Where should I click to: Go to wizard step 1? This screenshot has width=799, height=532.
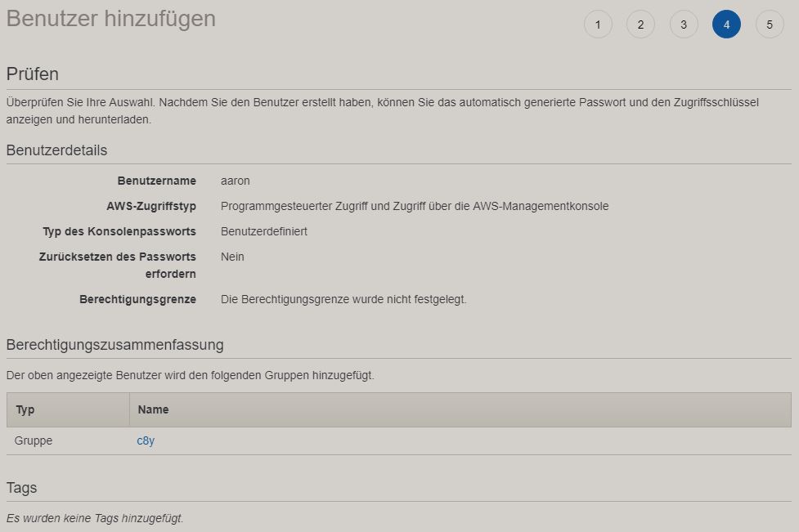(x=598, y=25)
